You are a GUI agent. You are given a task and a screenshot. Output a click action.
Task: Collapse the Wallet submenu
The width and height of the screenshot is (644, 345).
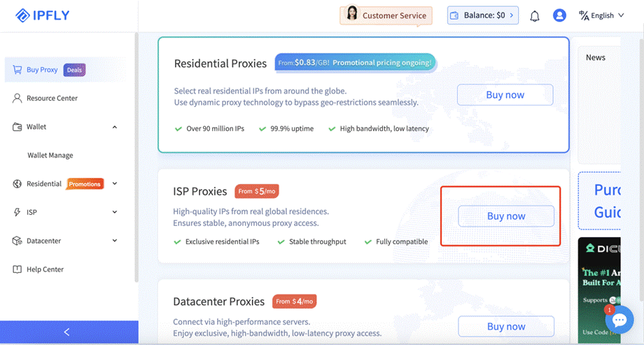pyautogui.click(x=115, y=127)
